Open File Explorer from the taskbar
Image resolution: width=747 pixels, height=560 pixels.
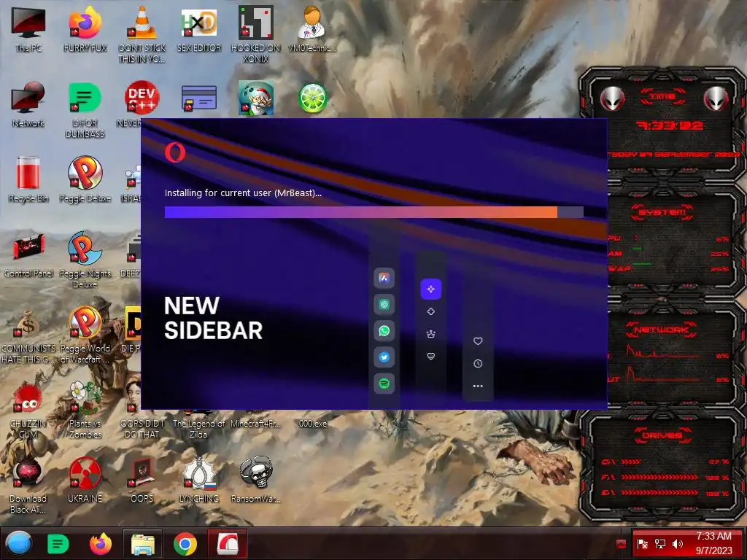(143, 544)
